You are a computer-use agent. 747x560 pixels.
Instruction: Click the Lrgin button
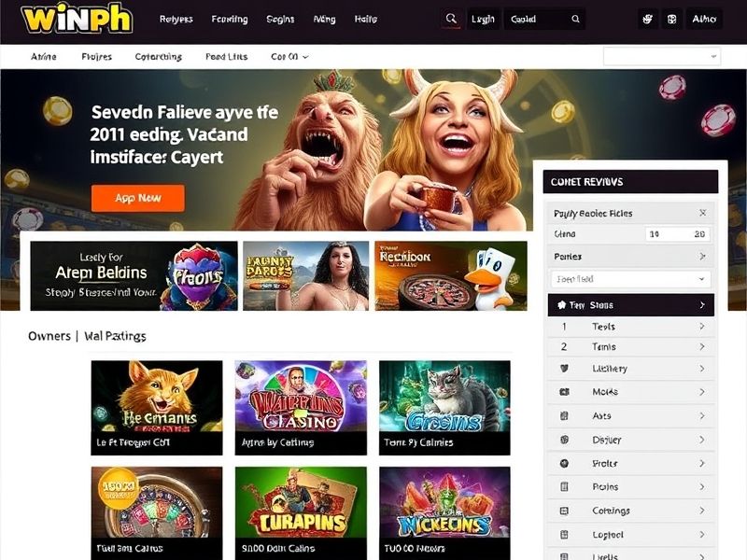coord(483,19)
